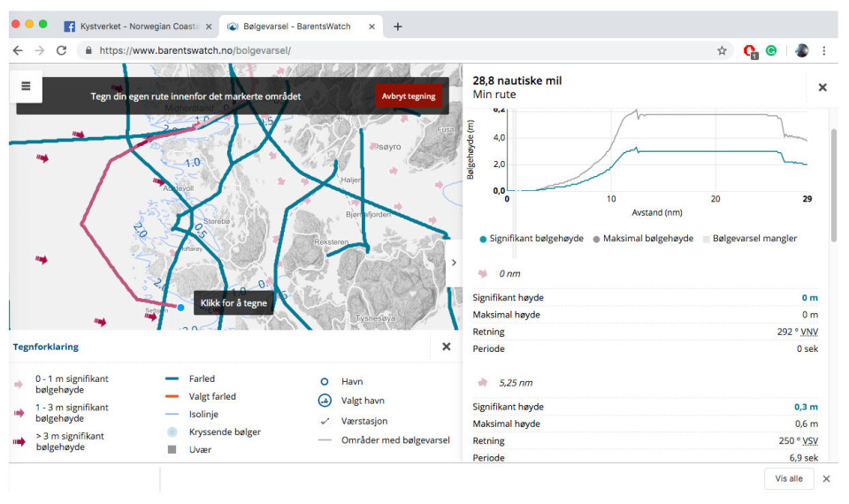Collapse the side panel with the chevron arrow
This screenshot has height=504, width=849.
pos(454,263)
